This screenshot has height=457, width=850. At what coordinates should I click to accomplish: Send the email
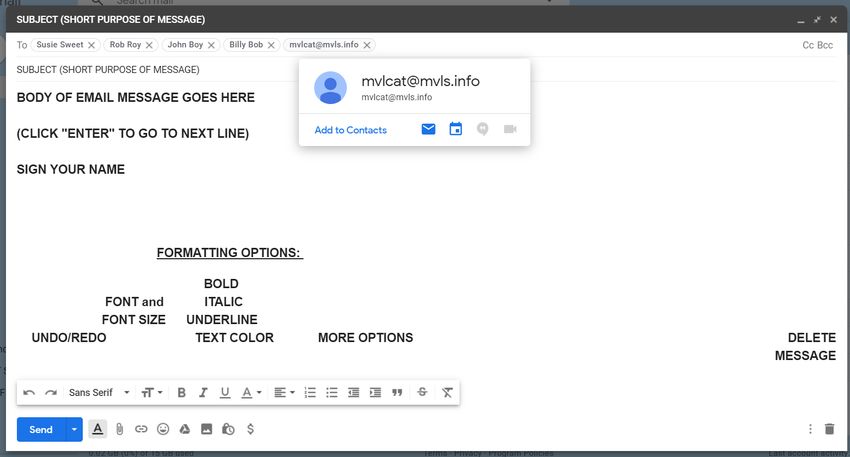pos(41,429)
